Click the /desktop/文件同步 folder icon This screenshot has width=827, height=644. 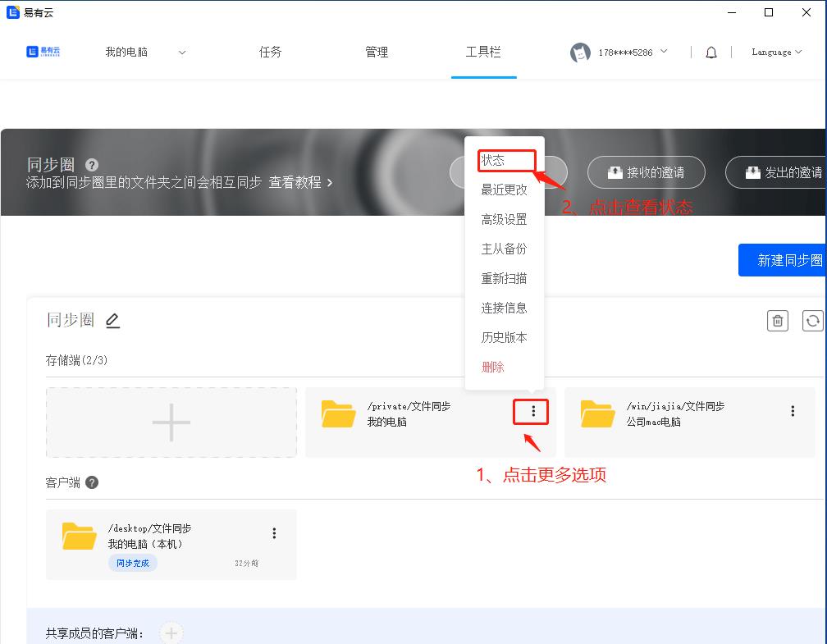point(79,537)
